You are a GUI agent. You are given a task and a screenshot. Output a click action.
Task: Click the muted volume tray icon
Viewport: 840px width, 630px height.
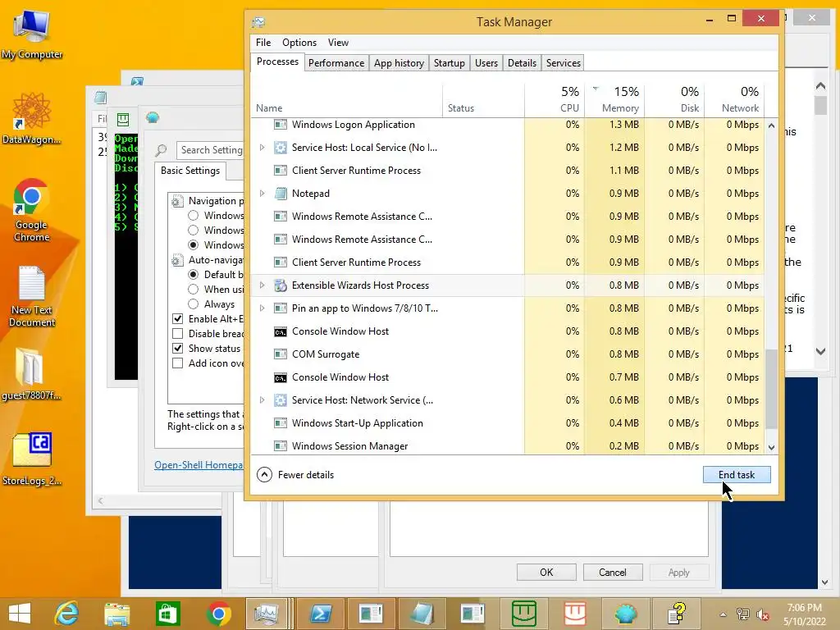click(762, 614)
